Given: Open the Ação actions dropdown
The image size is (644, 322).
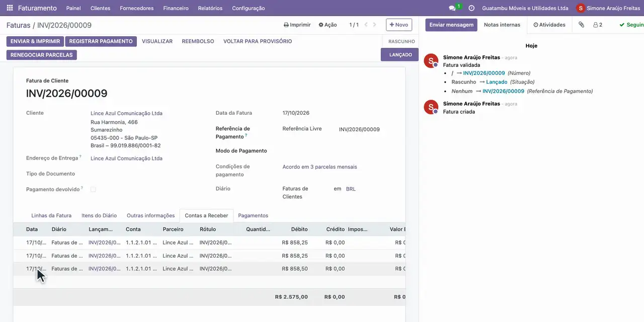Looking at the screenshot, I should pyautogui.click(x=328, y=25).
